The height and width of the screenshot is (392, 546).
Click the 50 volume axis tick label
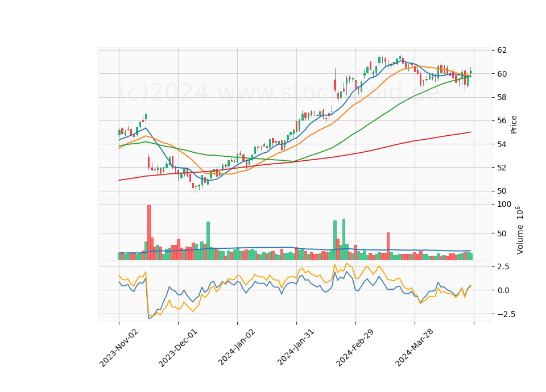(502, 233)
